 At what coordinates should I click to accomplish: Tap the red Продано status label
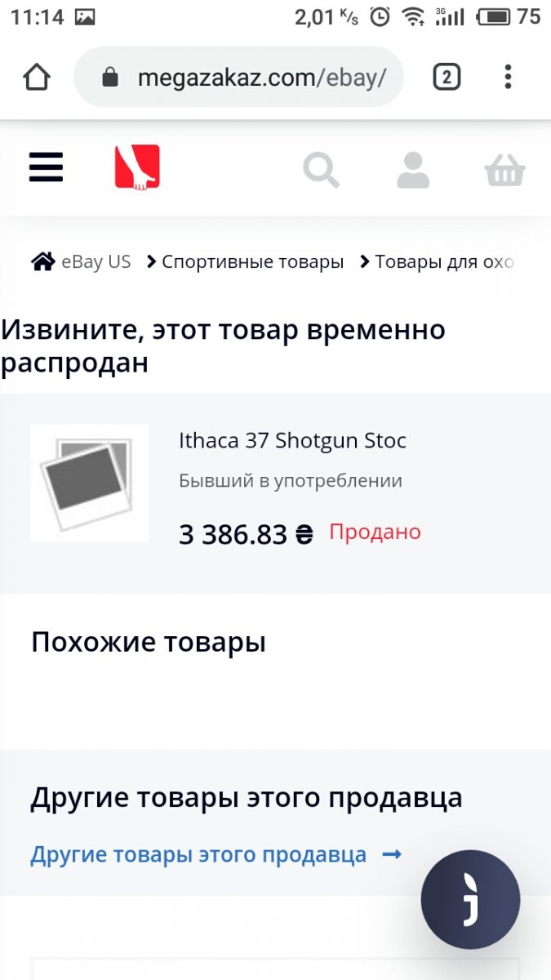click(375, 532)
